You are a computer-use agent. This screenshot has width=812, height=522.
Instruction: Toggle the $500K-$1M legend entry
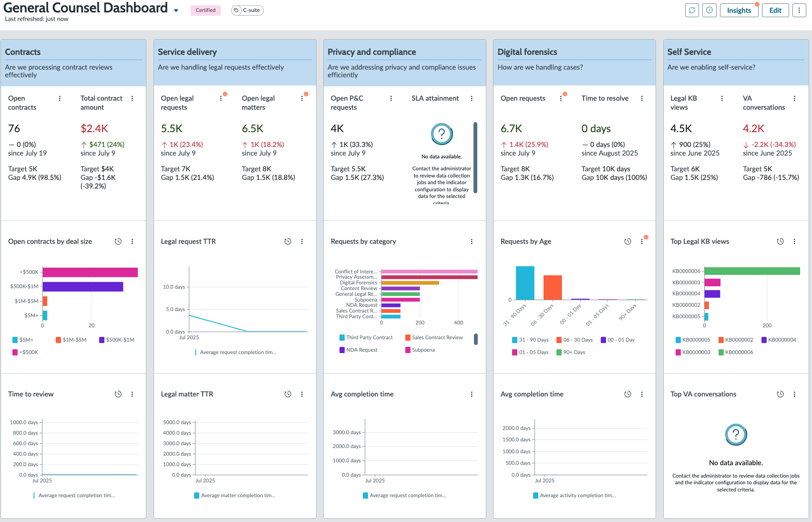coord(117,340)
